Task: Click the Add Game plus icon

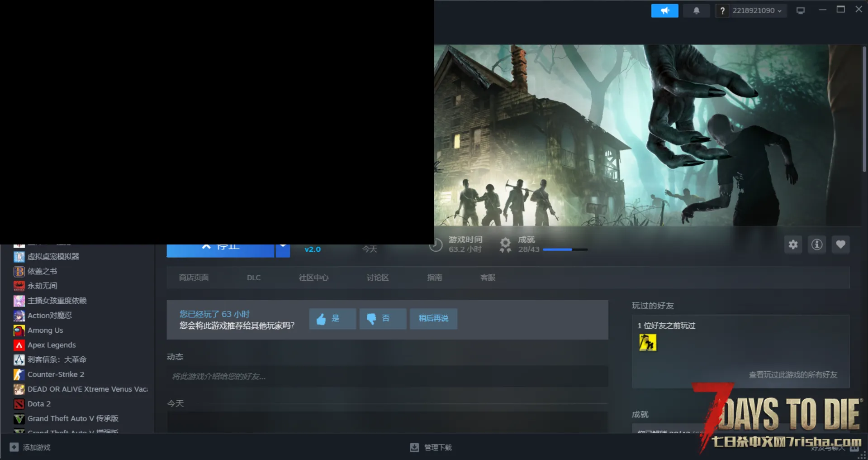Action: click(14, 447)
